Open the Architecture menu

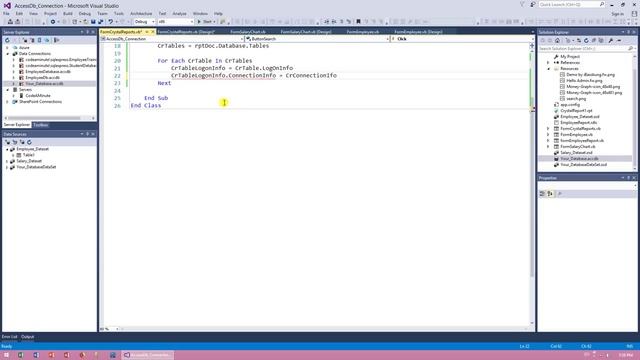click(141, 13)
